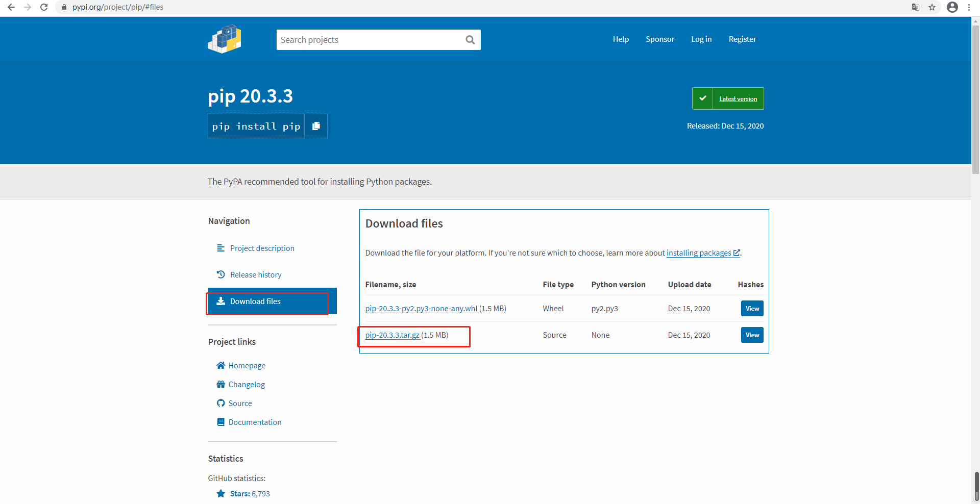Open the Chrome three-dot menu
Viewport: 980px width, 504px height.
[x=969, y=7]
